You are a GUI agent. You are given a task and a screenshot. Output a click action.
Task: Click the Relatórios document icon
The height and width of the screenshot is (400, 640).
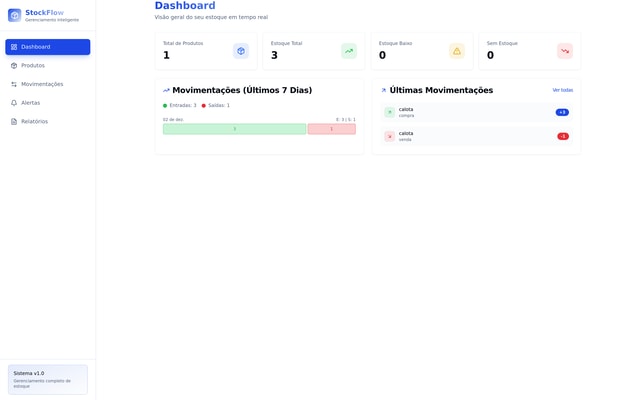tap(14, 122)
